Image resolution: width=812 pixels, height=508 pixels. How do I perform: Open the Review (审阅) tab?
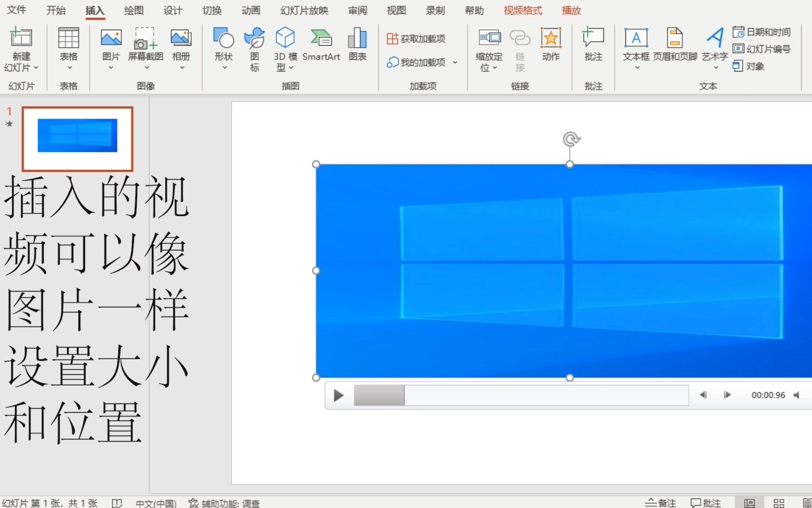click(358, 10)
